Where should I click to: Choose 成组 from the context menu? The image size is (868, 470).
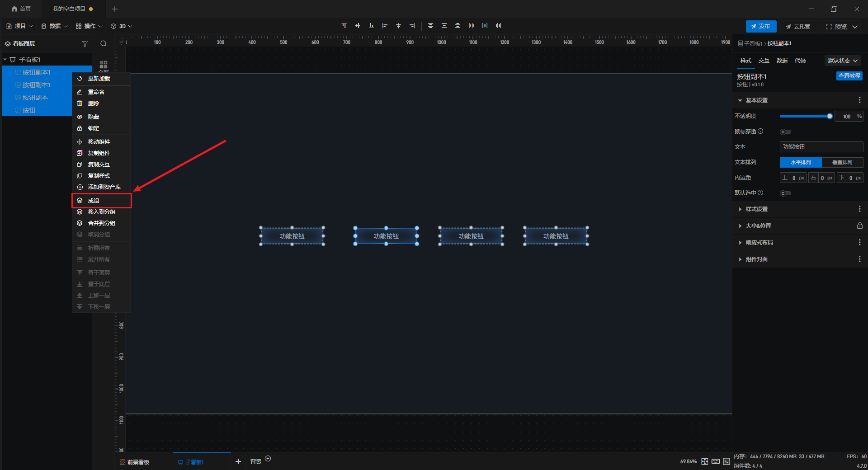[94, 201]
